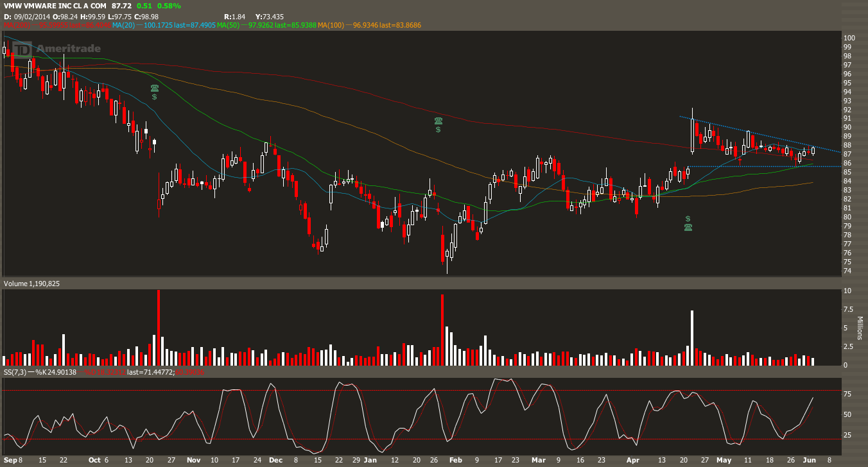The image size is (868, 467).
Task: Click the Feb label on the time axis
Action: (455, 460)
